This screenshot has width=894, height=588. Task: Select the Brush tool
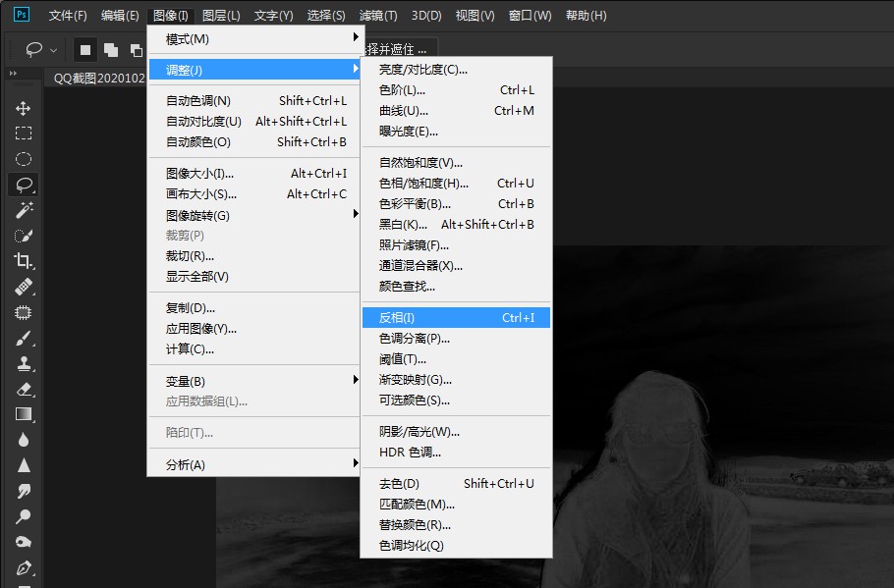pyautogui.click(x=24, y=340)
